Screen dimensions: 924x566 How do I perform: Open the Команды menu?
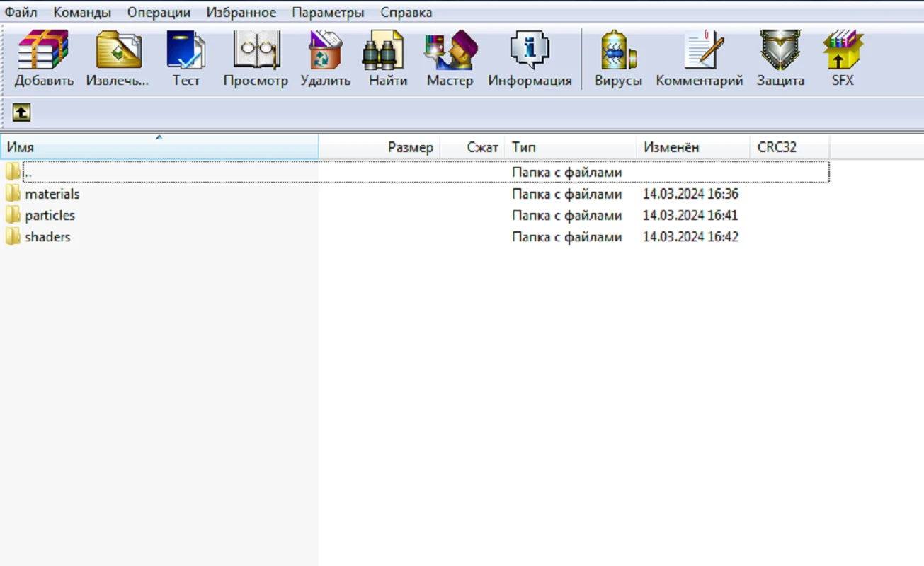click(82, 12)
